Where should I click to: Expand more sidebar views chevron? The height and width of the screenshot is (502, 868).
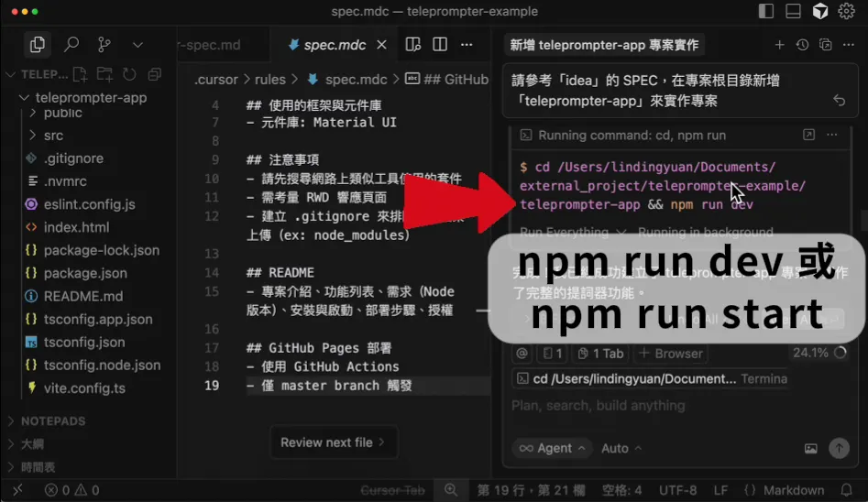tap(137, 45)
